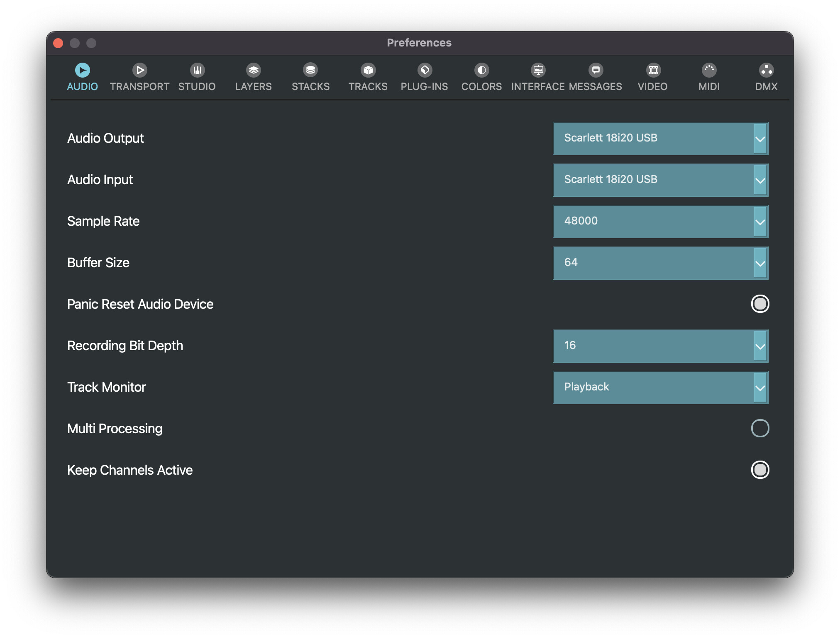The width and height of the screenshot is (840, 639).
Task: Open the Audio Output device dropdown
Action: pos(660,139)
